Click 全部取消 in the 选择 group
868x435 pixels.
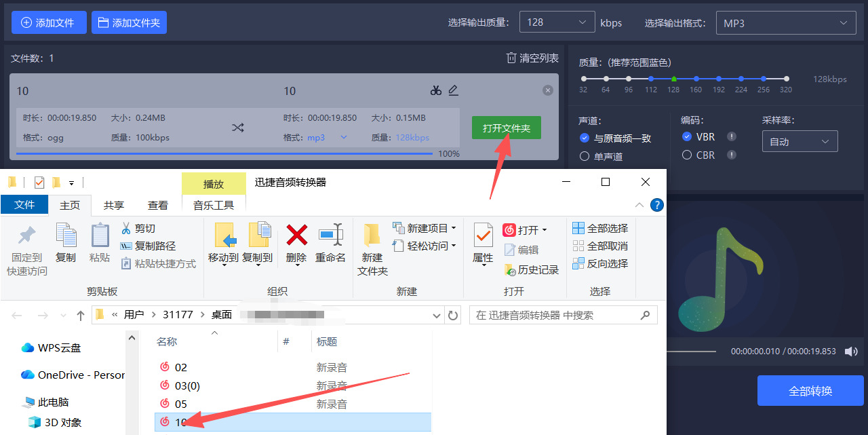(600, 246)
